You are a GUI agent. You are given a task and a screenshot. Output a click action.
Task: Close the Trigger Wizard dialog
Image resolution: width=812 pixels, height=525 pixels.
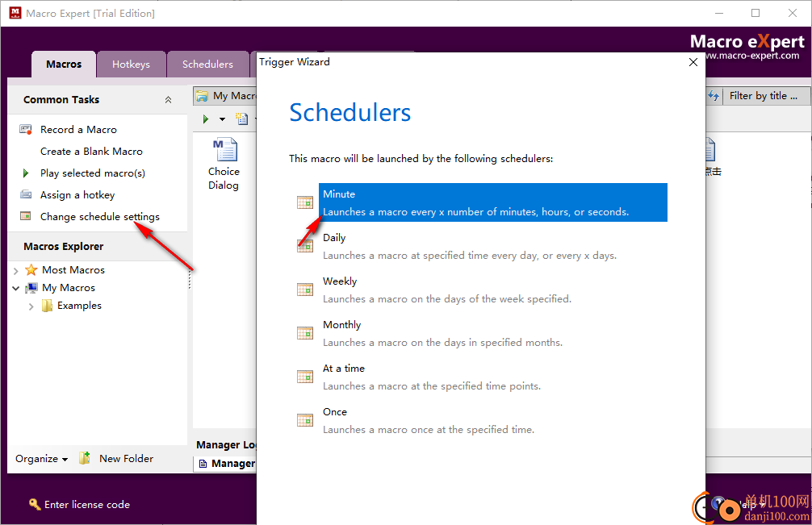(x=693, y=62)
